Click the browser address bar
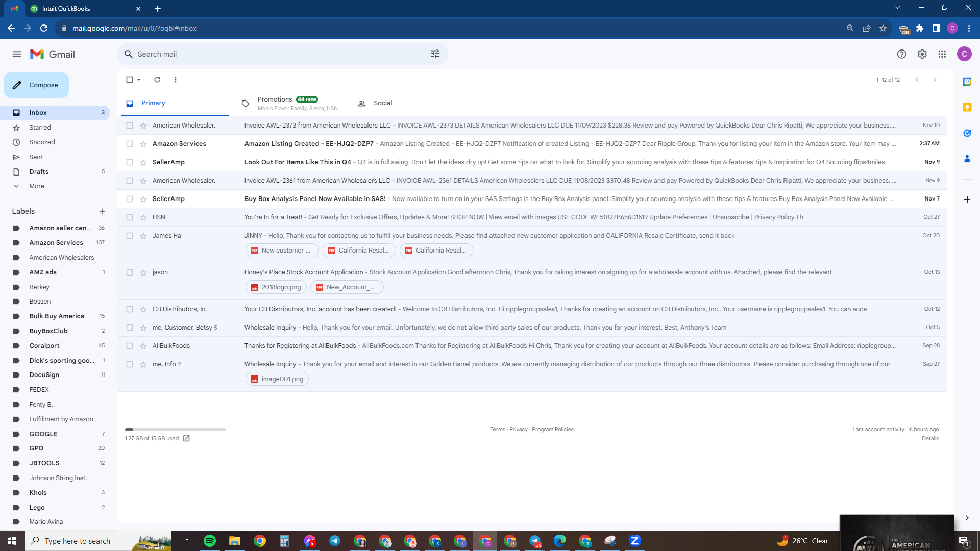This screenshot has width=980, height=551. 449,28
